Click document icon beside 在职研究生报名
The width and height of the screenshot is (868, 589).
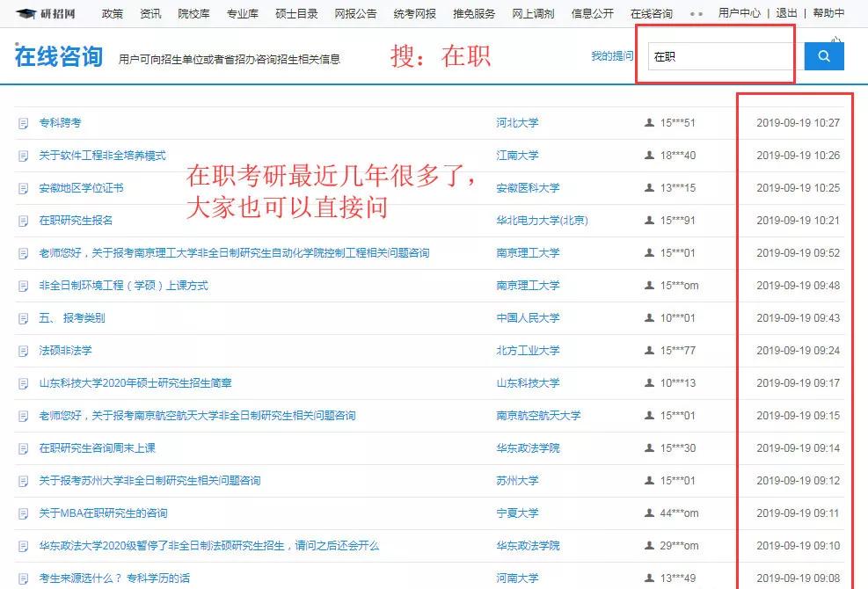[x=23, y=221]
